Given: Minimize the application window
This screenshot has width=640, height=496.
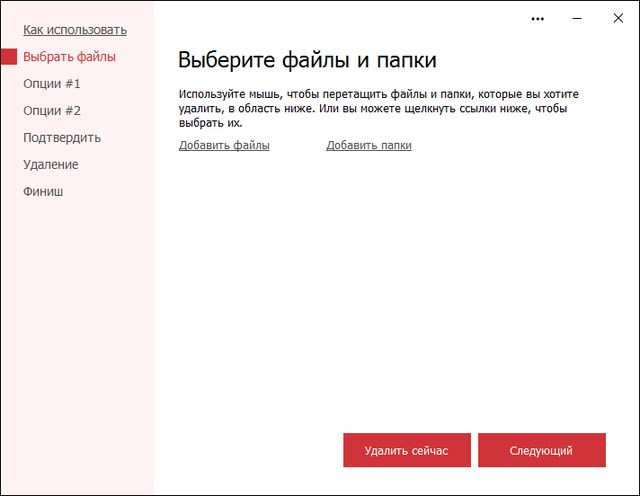Looking at the screenshot, I should pos(577,18).
